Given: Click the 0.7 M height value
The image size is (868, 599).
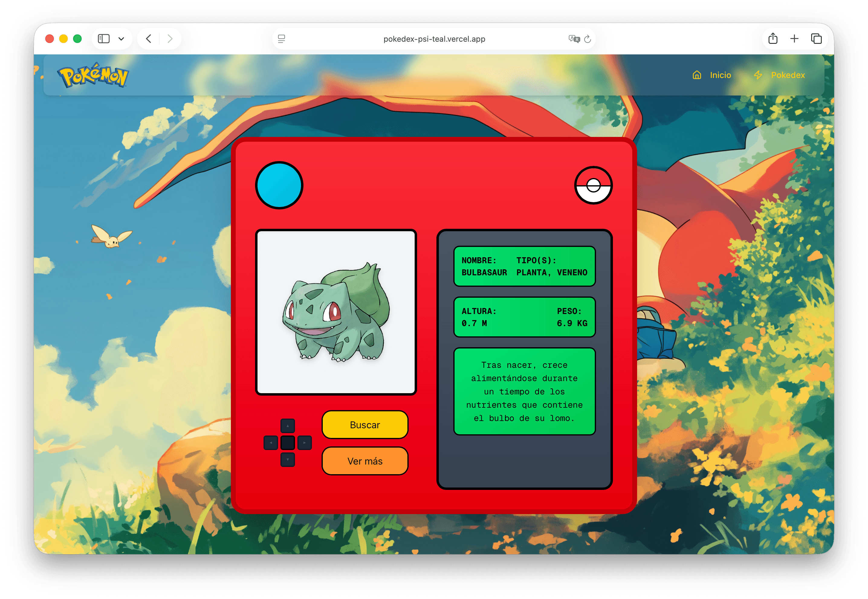Looking at the screenshot, I should click(474, 323).
